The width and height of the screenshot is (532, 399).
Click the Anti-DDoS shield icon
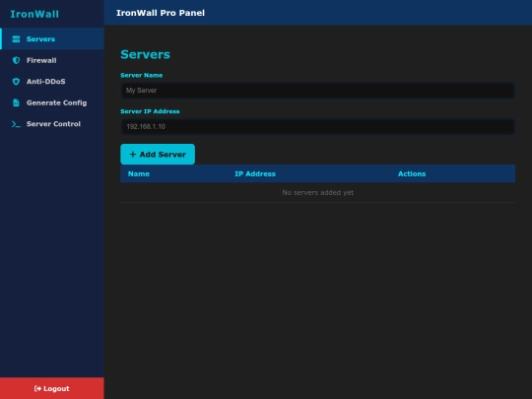point(16,82)
